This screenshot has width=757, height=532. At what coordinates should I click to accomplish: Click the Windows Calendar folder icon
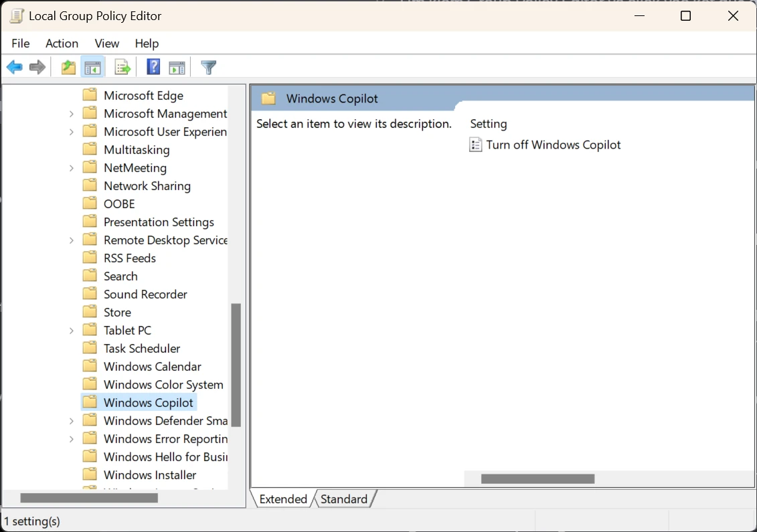coord(90,365)
